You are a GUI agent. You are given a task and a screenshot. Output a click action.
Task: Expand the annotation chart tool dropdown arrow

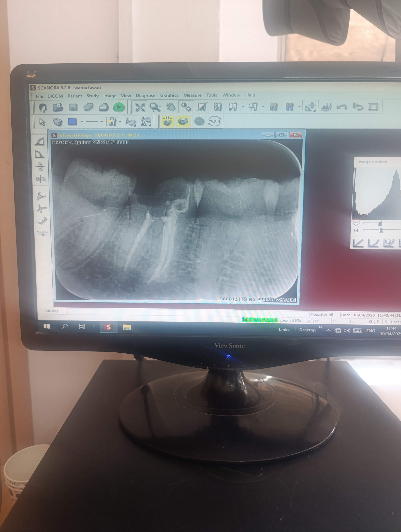pyautogui.click(x=120, y=122)
